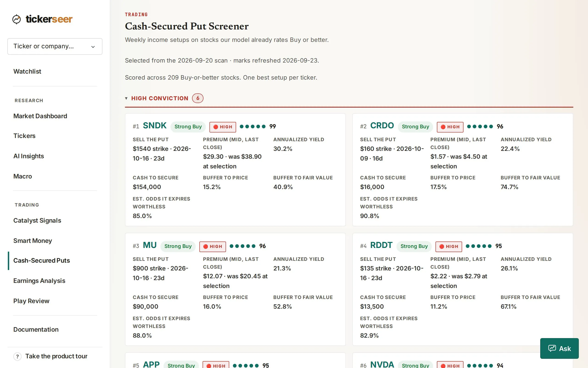Click SNDK annualized yield 30.2%

coord(283,149)
